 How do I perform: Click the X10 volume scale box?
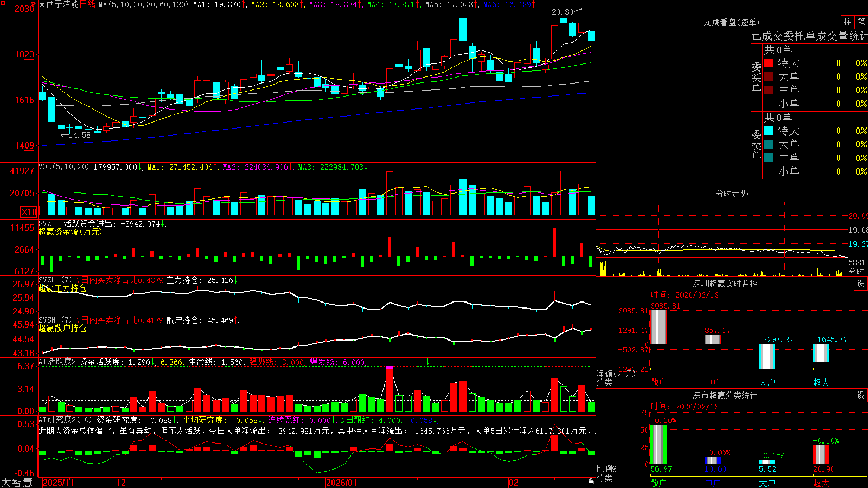(x=29, y=212)
